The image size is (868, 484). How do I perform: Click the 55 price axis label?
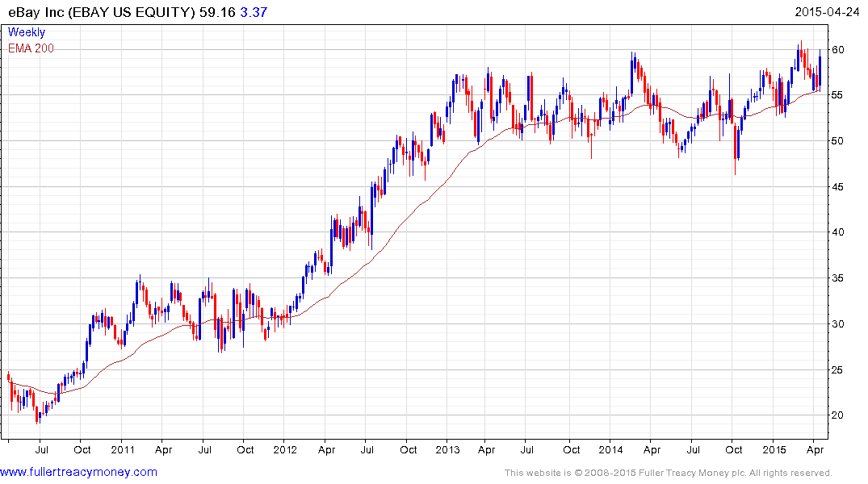838,95
